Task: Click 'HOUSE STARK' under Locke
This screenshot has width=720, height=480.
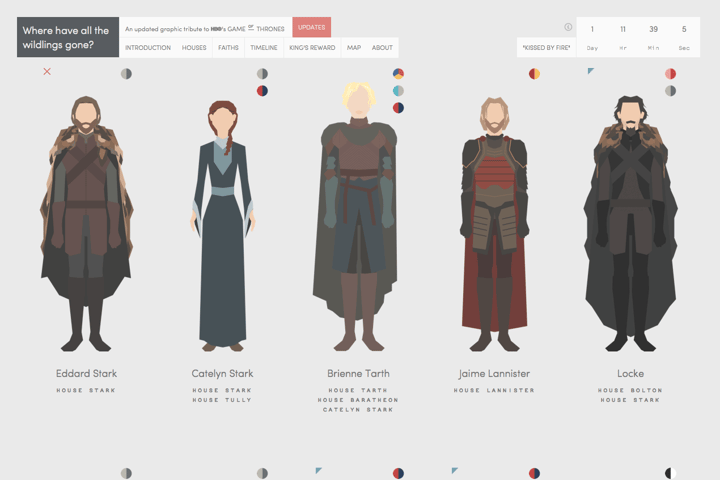Action: point(630,400)
